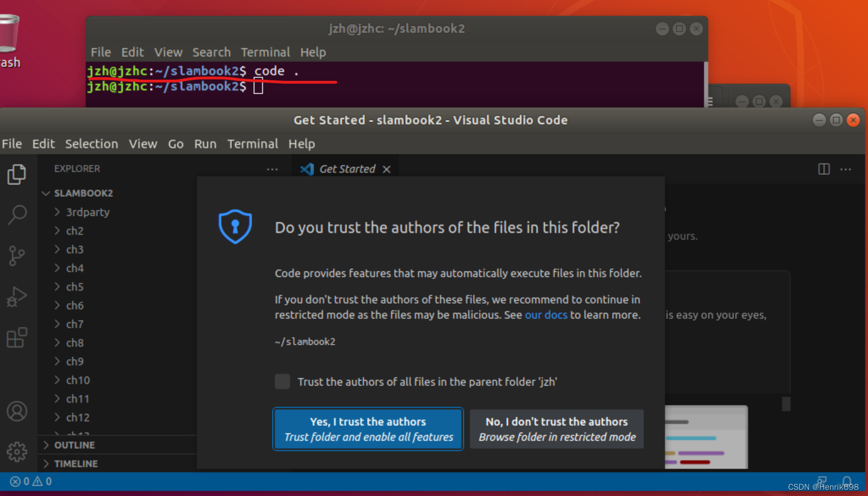Click the split editor icon
The image size is (868, 496).
click(x=824, y=169)
